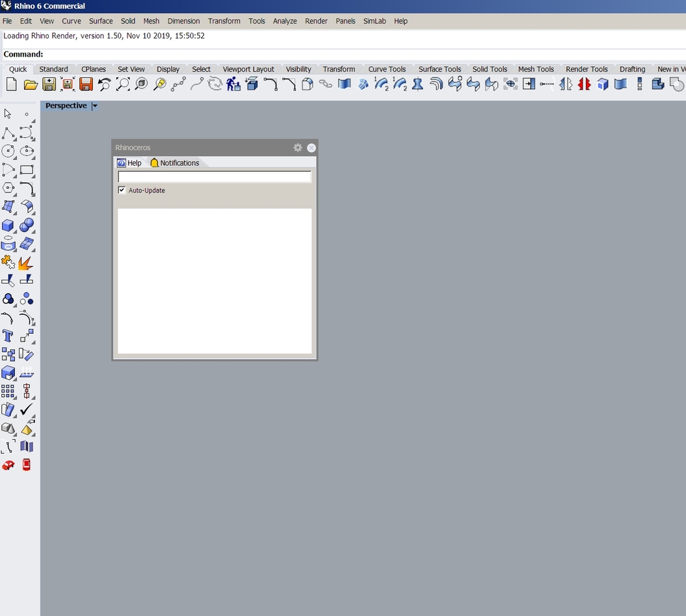Switch to the Viewport Layout tab
This screenshot has height=616, width=686.
pyautogui.click(x=248, y=69)
